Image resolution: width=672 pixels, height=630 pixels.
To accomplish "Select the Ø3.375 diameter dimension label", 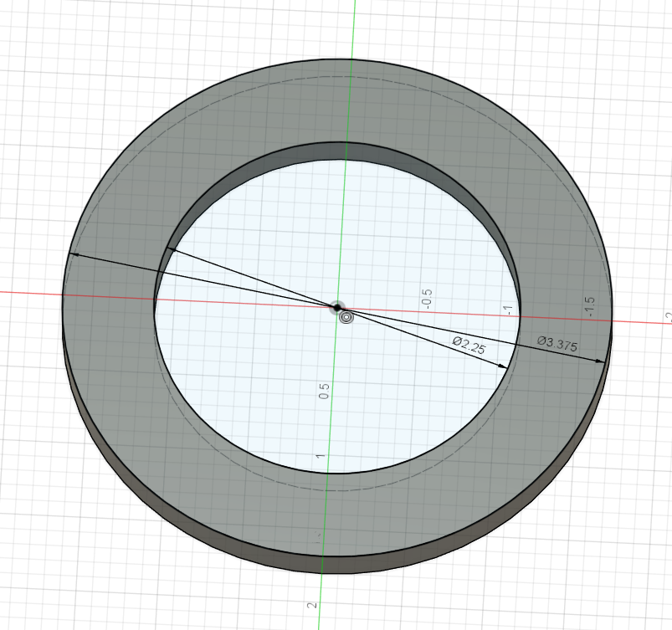I will pos(557,344).
